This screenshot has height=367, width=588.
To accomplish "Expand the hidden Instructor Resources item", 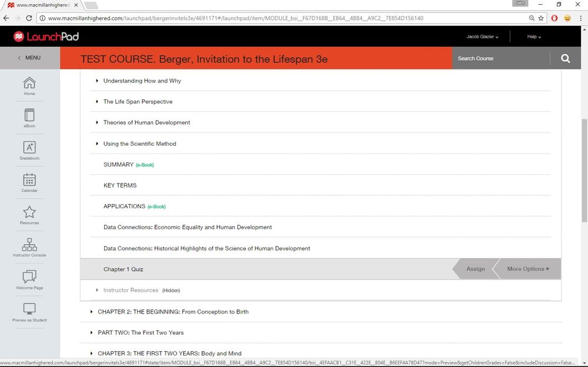I will [131, 290].
